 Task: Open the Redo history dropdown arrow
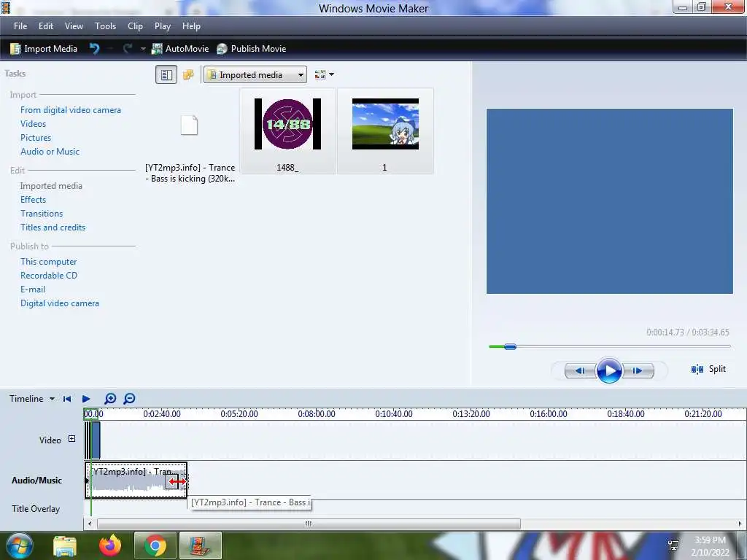(142, 49)
